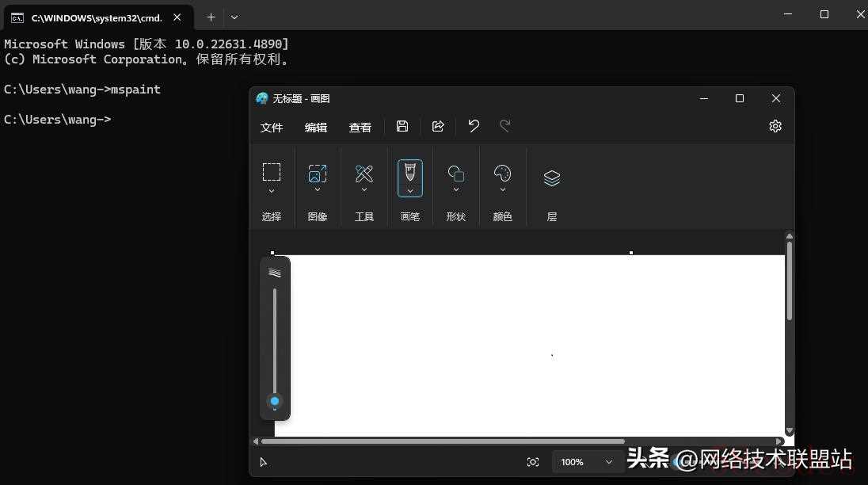Undo the last action in Paint
The height and width of the screenshot is (485, 868).
click(474, 126)
